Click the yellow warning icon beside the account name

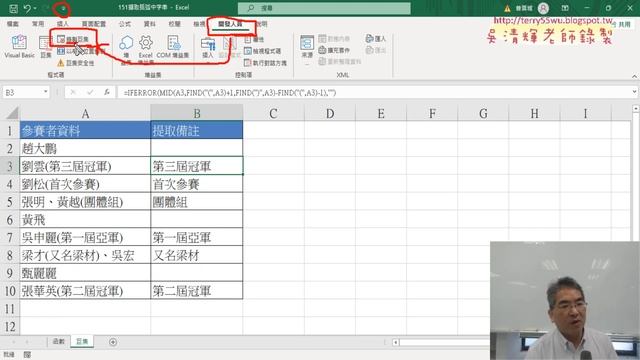507,8
